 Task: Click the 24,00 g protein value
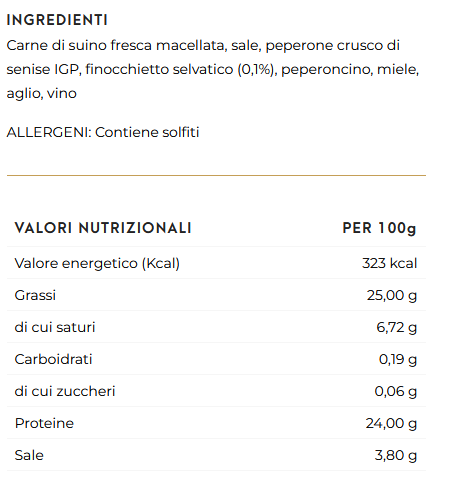click(x=391, y=424)
